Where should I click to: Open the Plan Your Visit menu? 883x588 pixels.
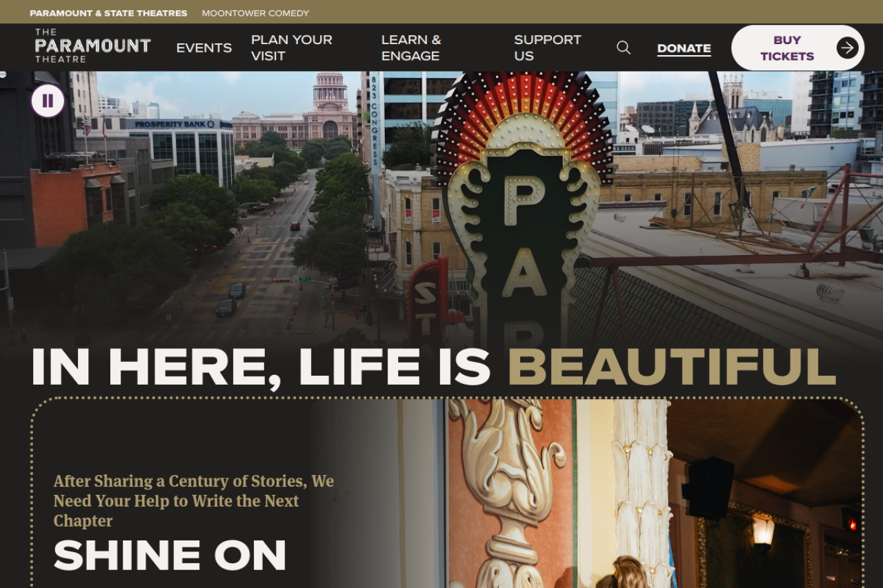click(292, 48)
